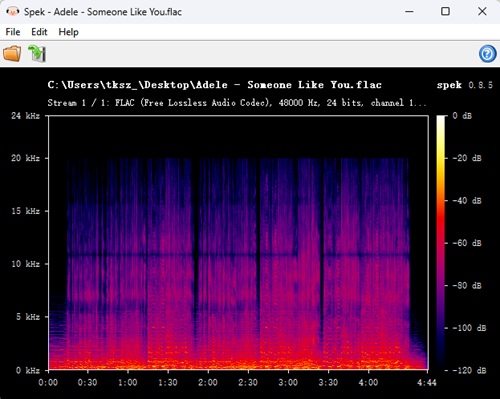Image resolution: width=500 pixels, height=399 pixels.
Task: Minimize the Spek window
Action: click(x=409, y=12)
